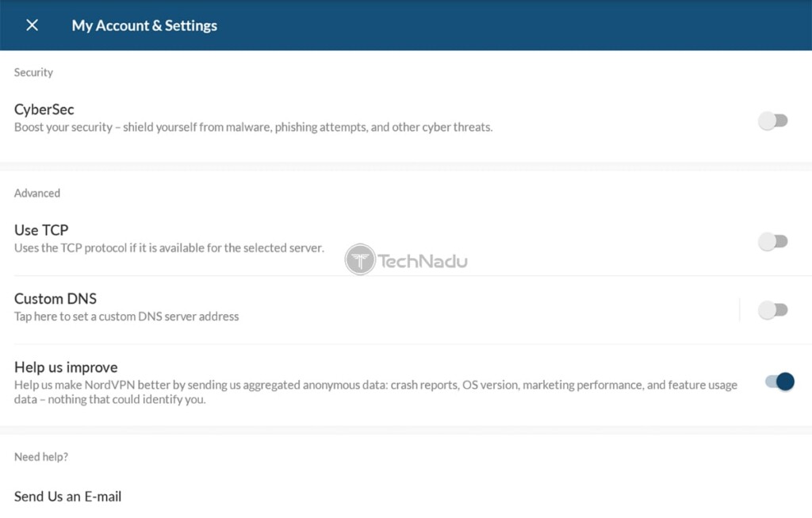Open Send Us an E-mail
The height and width of the screenshot is (518, 812).
(x=68, y=497)
